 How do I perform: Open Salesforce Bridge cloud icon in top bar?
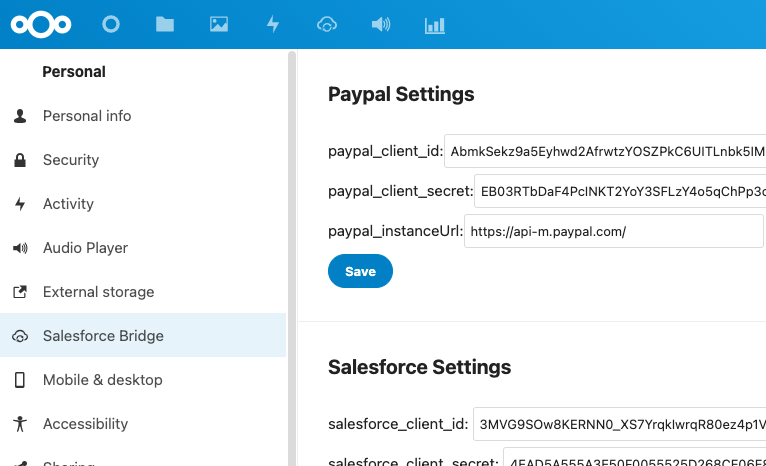327,24
